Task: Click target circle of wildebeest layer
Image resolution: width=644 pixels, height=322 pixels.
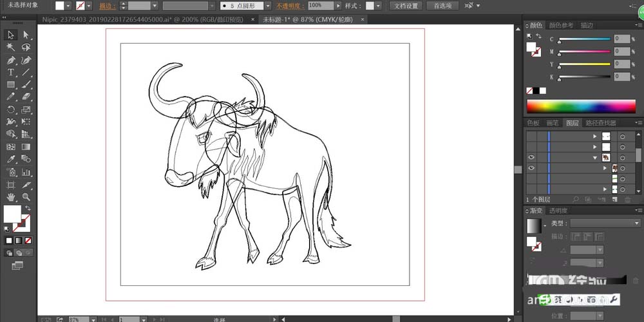Action: coord(622,158)
